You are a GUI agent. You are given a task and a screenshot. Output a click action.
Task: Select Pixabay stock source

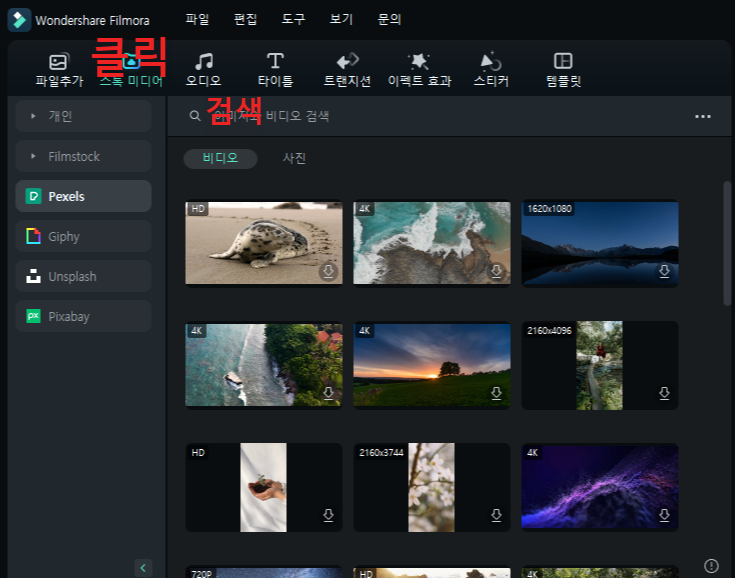pyautogui.click(x=83, y=316)
